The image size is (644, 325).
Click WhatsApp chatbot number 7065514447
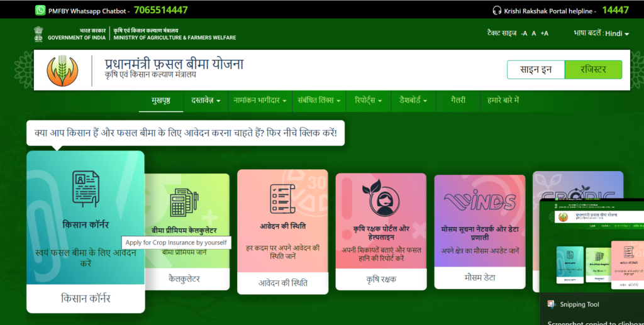coord(161,10)
